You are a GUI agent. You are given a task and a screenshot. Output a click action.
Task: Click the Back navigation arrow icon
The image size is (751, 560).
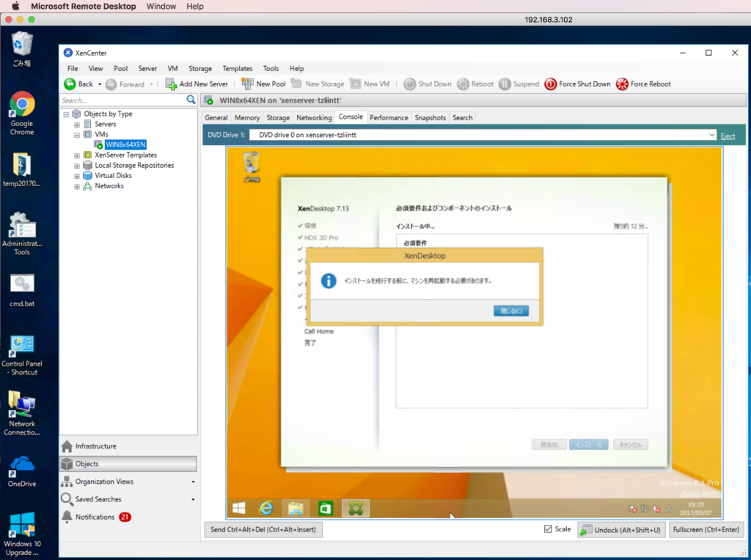point(70,84)
